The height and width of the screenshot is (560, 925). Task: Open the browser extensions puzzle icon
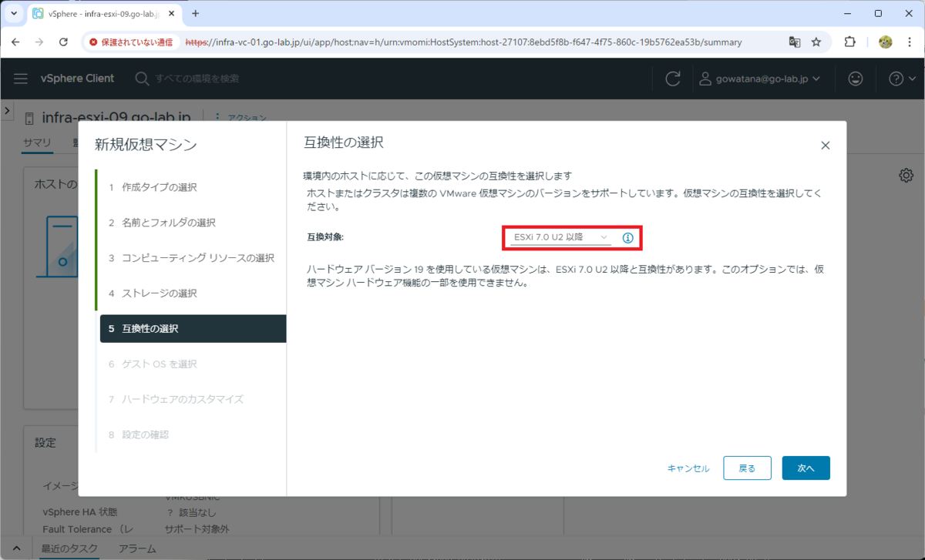[850, 42]
